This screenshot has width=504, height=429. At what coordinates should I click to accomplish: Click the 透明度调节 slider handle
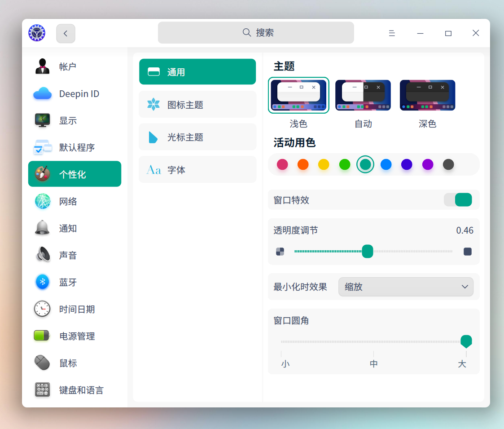pos(368,252)
